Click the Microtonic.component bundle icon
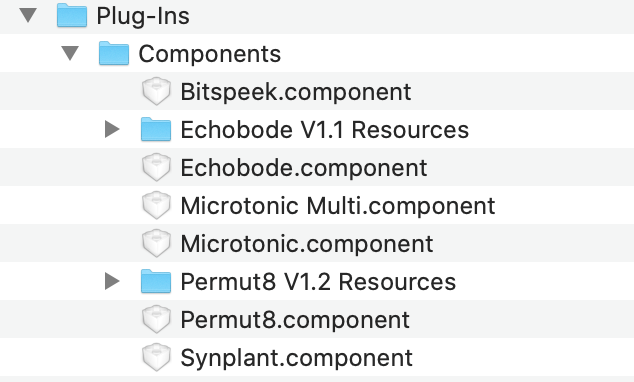 click(156, 243)
